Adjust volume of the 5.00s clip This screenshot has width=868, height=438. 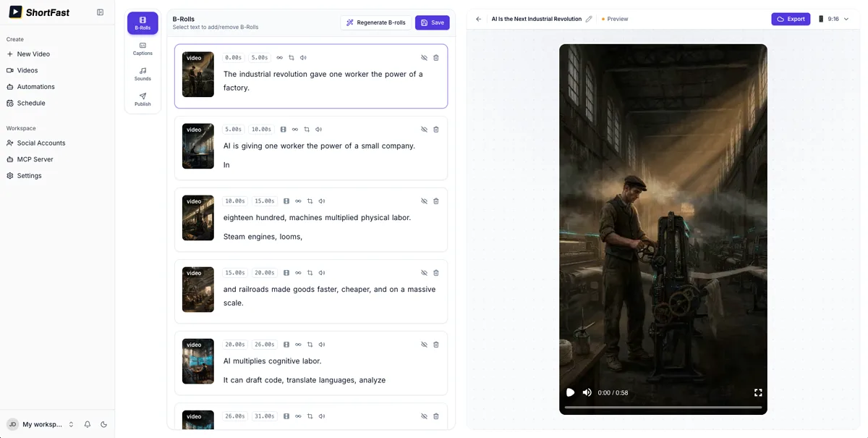tap(318, 130)
